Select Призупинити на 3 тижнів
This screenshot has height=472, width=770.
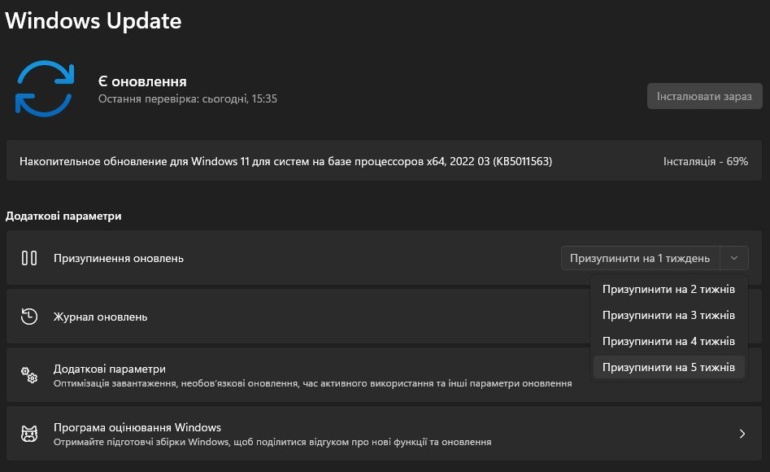coord(668,315)
